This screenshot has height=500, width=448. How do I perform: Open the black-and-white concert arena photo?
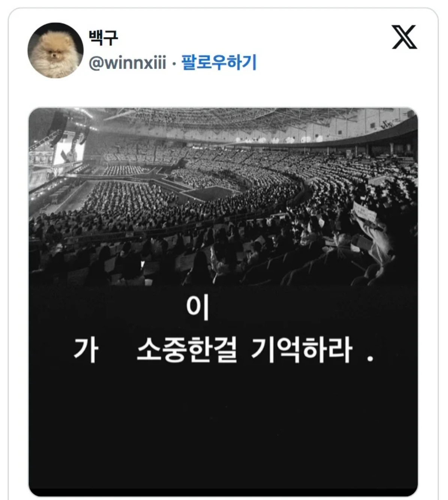[223, 302]
